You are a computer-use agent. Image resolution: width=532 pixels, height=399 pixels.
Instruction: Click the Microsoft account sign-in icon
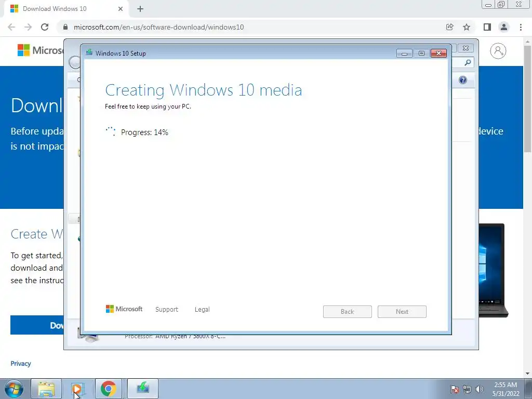coord(498,51)
